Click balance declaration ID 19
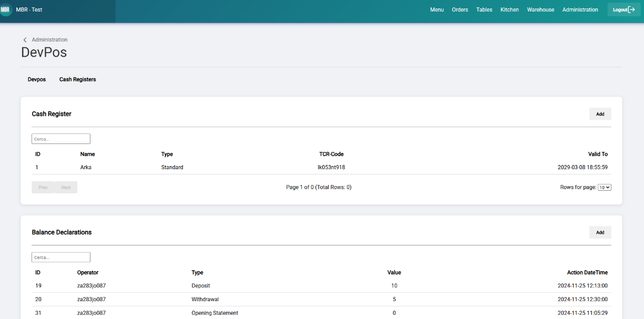This screenshot has width=644, height=319. click(x=38, y=285)
